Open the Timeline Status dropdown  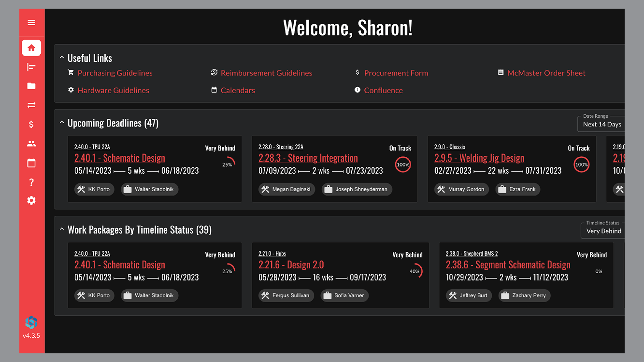pyautogui.click(x=603, y=231)
